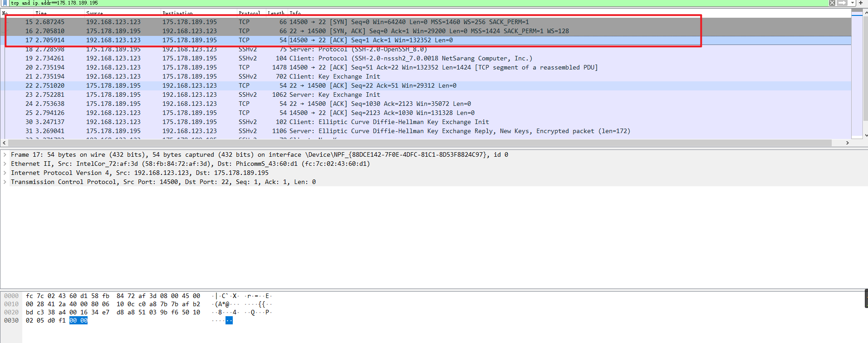Image resolution: width=868 pixels, height=343 pixels.
Task: Click time 2.794126 in packet 25
Action: click(50, 113)
